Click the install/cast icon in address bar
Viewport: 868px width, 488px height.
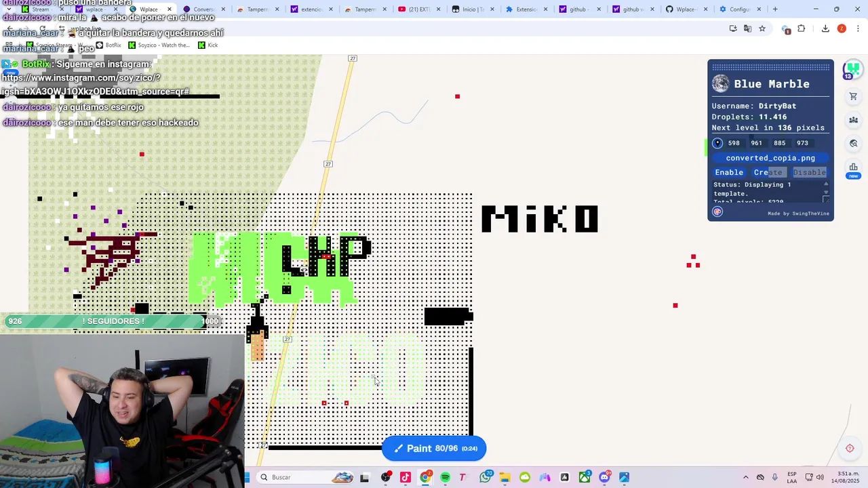[733, 28]
